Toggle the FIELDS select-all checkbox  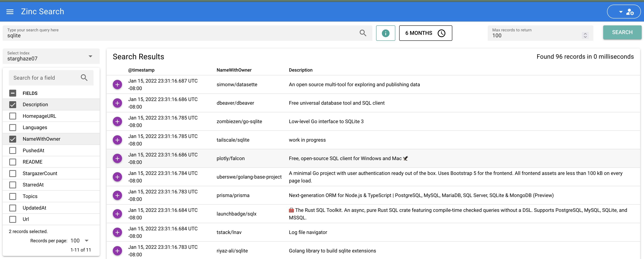[13, 93]
